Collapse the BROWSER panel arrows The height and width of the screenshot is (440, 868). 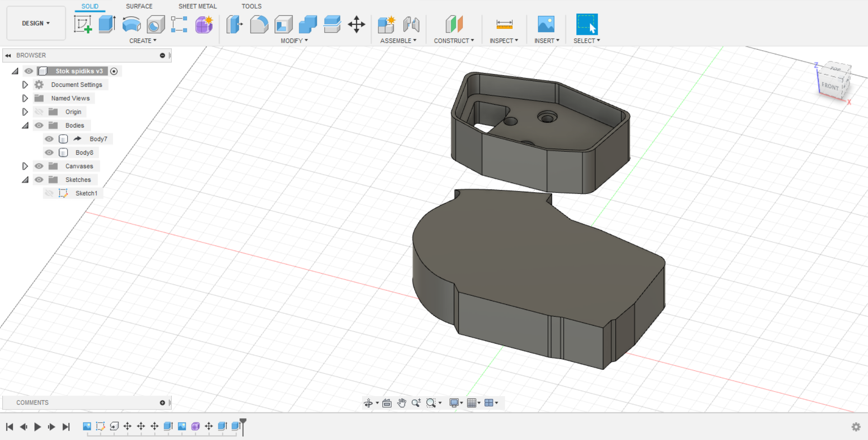click(x=8, y=55)
